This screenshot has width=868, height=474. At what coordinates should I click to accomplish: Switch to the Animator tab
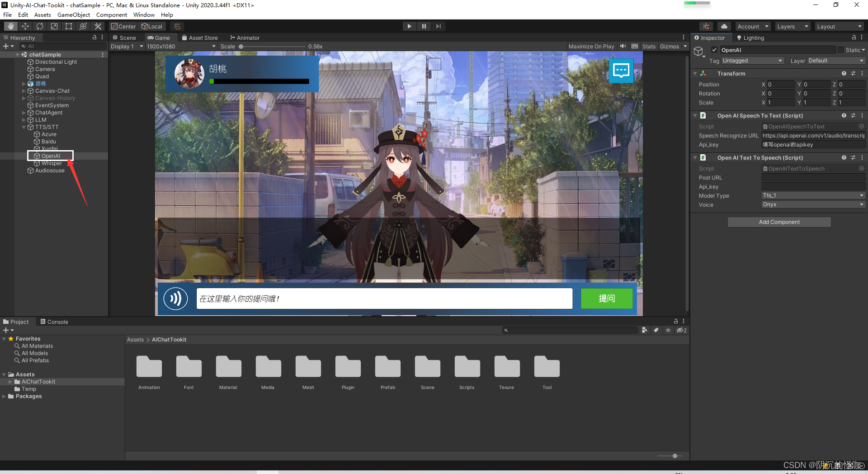(x=245, y=38)
